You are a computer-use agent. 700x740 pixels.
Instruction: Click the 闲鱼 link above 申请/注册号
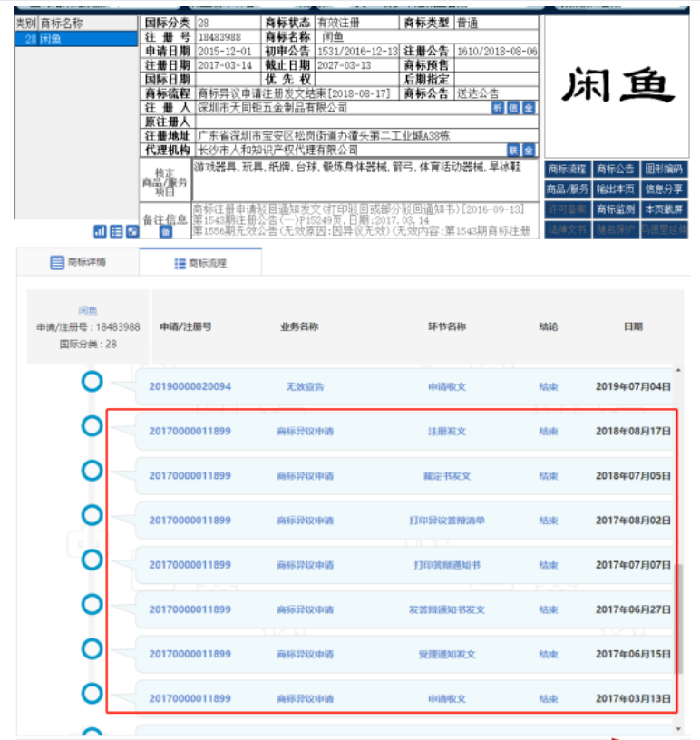(88, 310)
